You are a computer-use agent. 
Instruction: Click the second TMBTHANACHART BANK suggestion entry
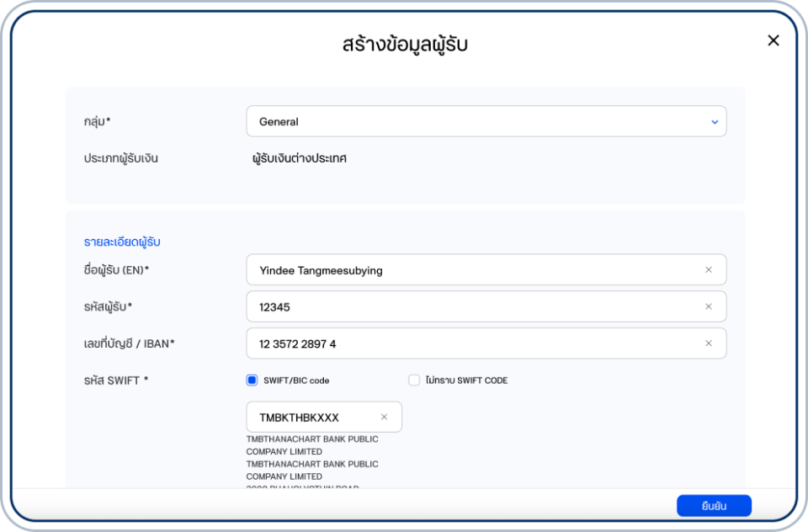point(312,470)
